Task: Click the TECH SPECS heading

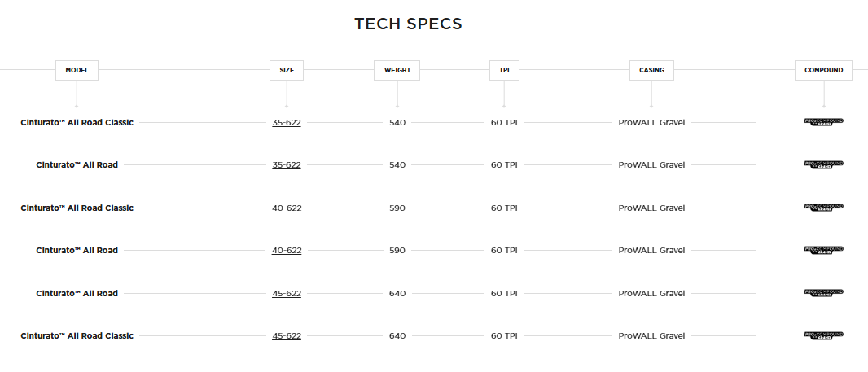Action: click(408, 24)
